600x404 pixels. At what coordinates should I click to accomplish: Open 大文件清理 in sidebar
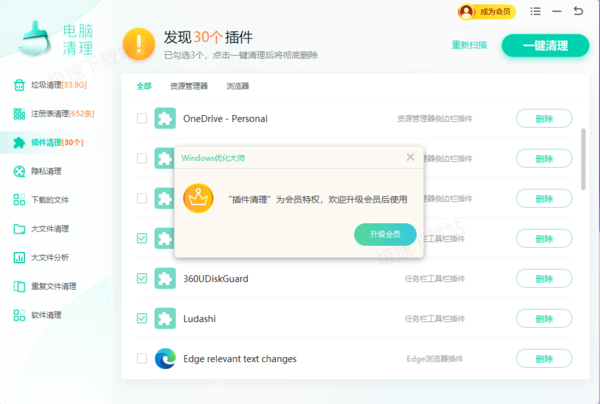[x=50, y=229]
